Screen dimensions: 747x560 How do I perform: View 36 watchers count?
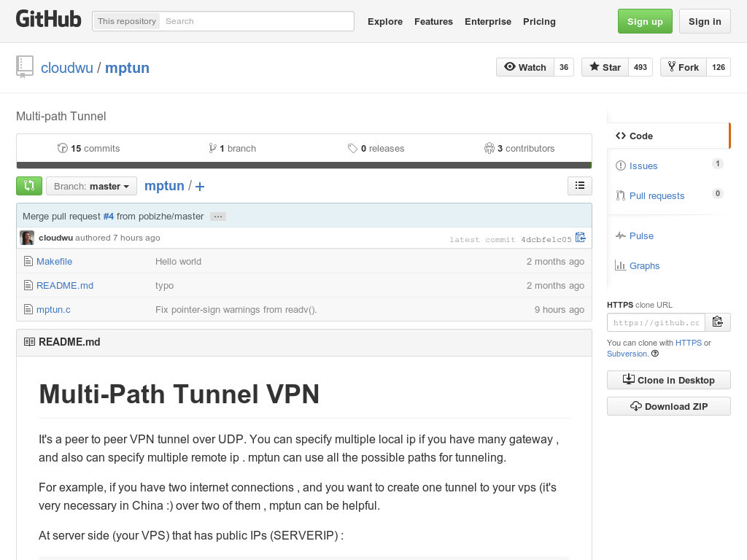tap(564, 67)
